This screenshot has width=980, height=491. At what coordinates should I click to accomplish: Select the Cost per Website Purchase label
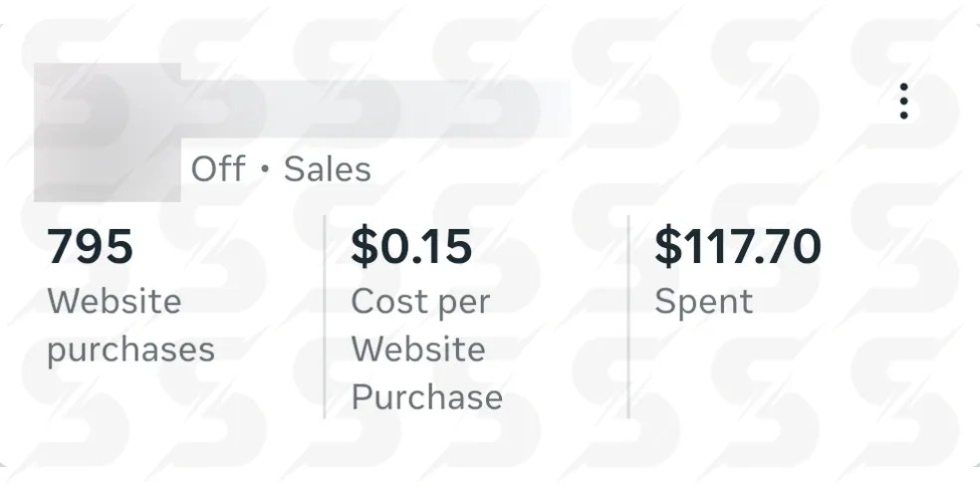426,350
